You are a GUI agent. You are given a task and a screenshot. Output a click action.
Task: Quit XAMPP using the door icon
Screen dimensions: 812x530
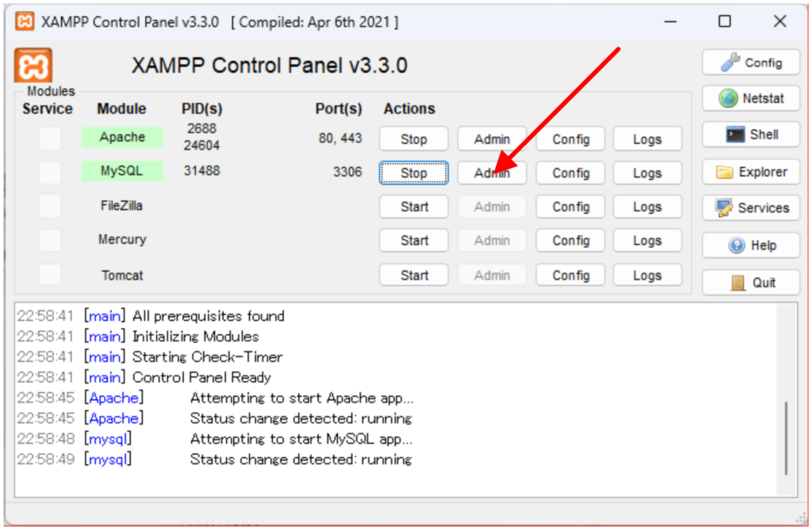tap(750, 283)
